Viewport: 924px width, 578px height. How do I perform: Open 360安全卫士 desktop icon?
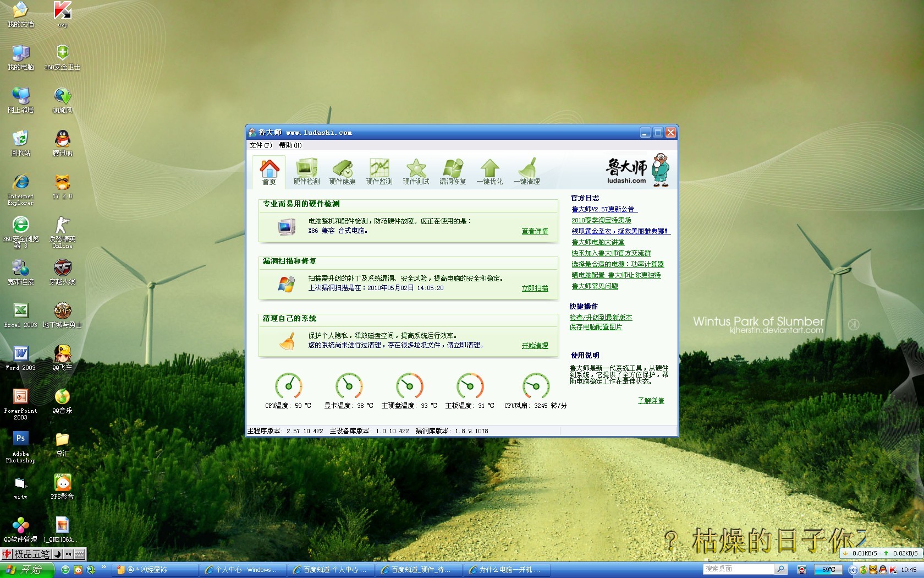[x=62, y=57]
